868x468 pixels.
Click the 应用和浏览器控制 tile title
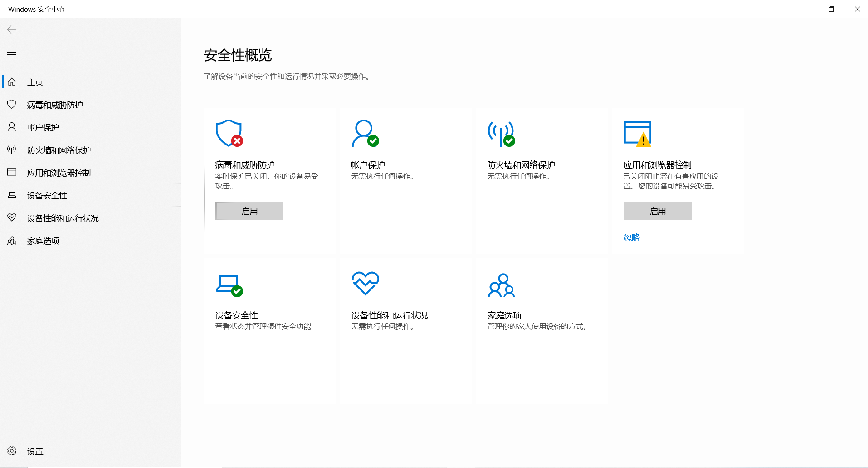tap(657, 165)
